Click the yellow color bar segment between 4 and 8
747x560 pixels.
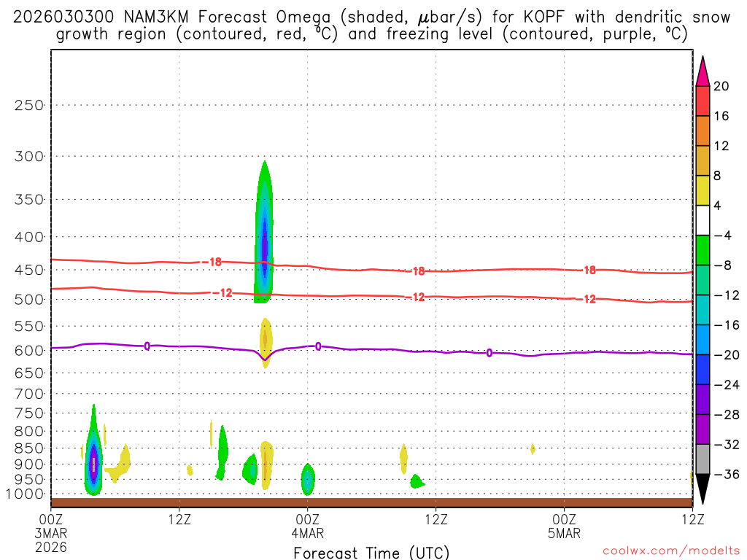click(x=703, y=190)
